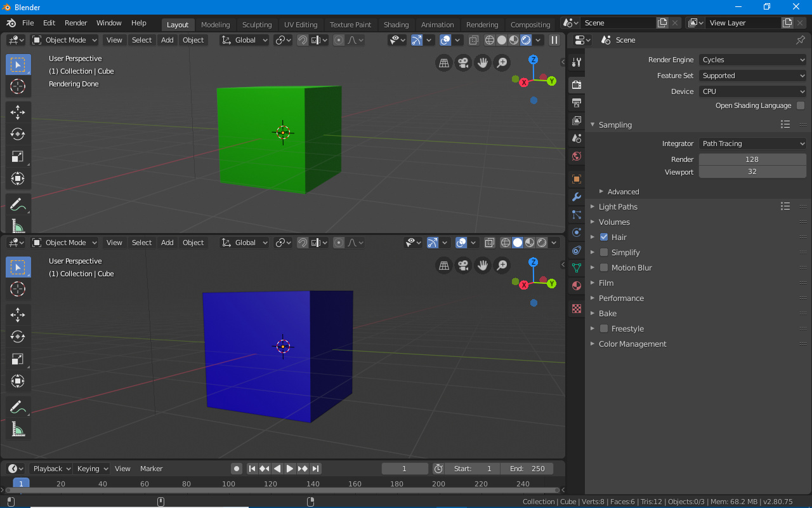Uncheck the Hair checkbox
The height and width of the screenshot is (508, 812).
pyautogui.click(x=604, y=237)
